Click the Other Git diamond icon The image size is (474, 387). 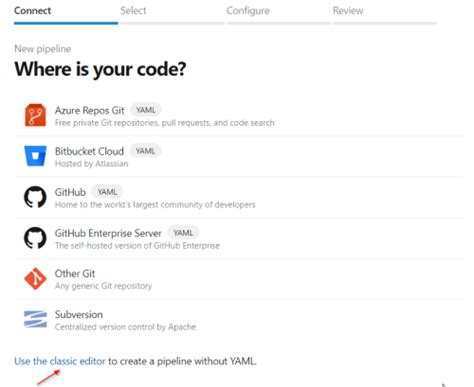(x=35, y=278)
